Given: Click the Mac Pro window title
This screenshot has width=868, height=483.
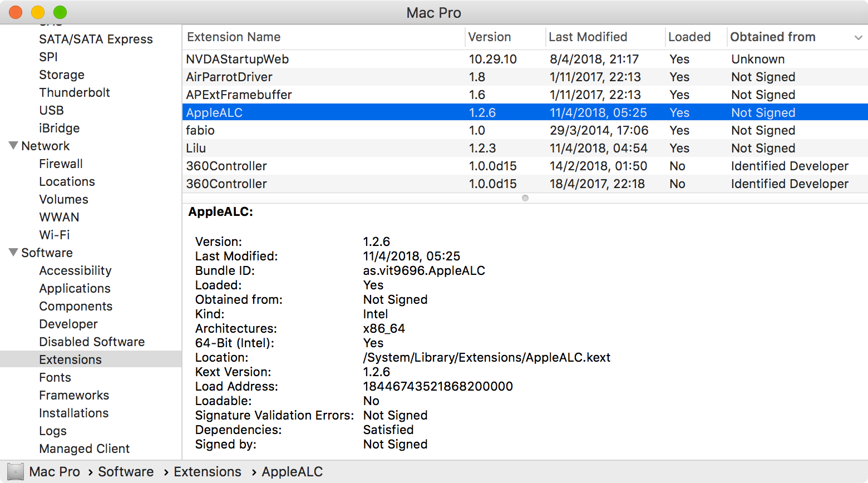Looking at the screenshot, I should pos(434,13).
